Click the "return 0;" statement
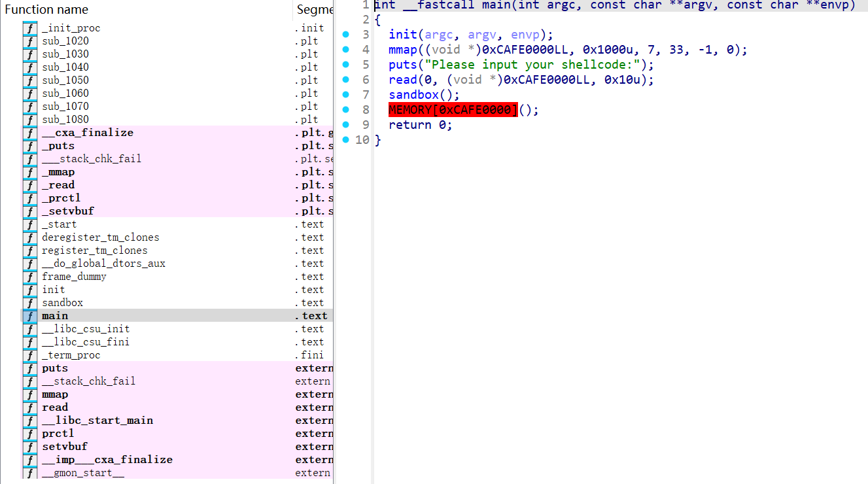 coord(421,124)
